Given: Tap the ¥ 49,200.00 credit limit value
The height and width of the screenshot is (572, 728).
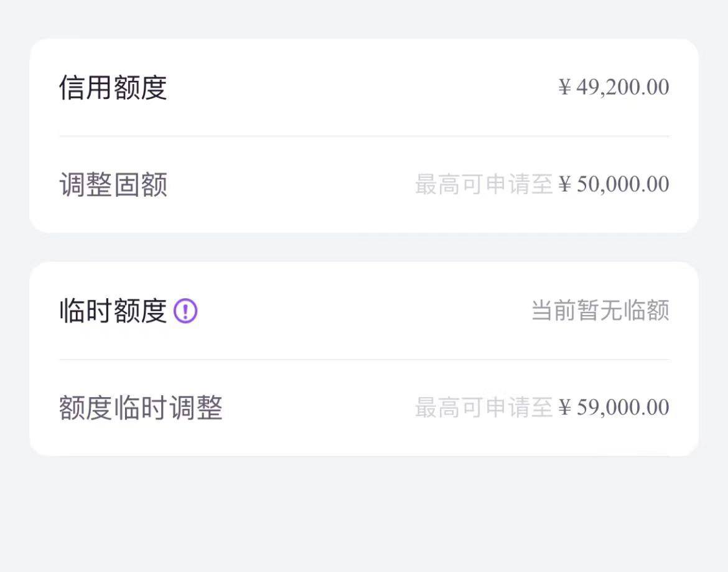Looking at the screenshot, I should tap(614, 87).
